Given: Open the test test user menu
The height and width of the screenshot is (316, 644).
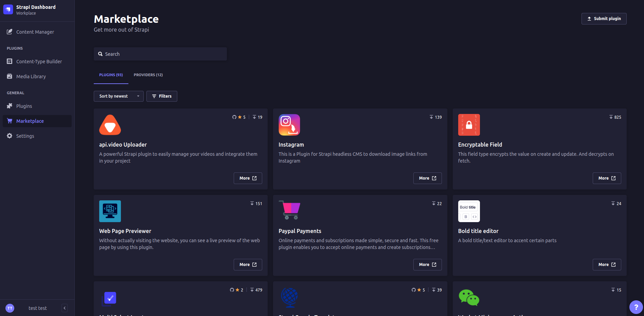Looking at the screenshot, I should (x=38, y=308).
